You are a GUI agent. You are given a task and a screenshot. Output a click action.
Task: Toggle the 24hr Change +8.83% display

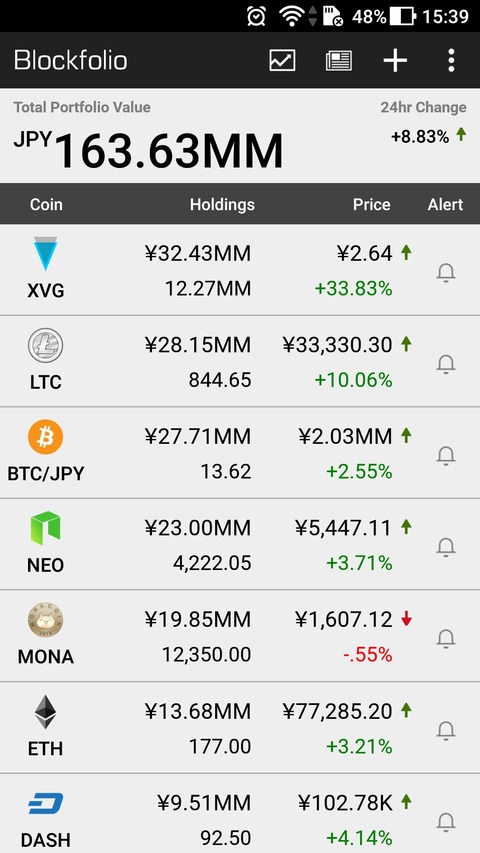428,136
